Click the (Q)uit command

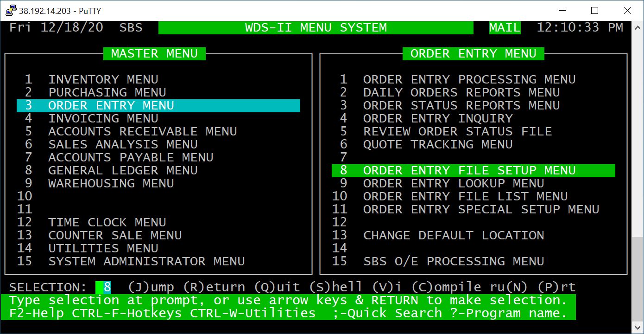277,287
